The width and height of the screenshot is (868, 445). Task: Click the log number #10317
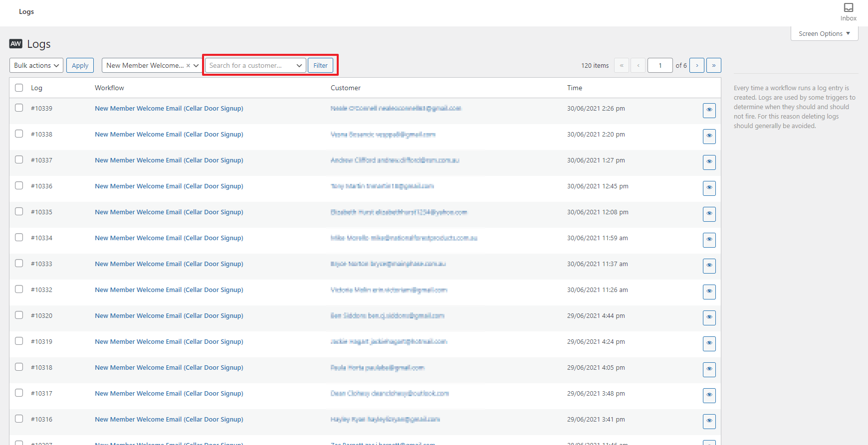click(x=41, y=393)
